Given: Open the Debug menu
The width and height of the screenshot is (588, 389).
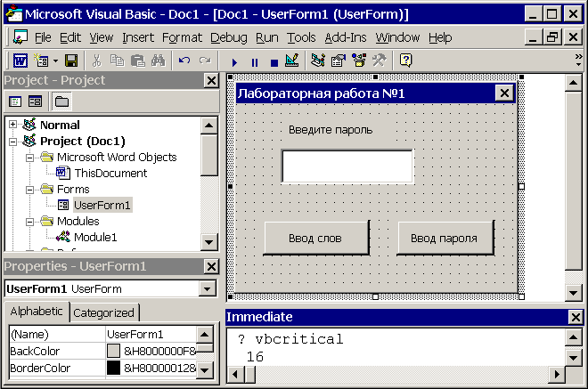Looking at the screenshot, I should point(229,37).
